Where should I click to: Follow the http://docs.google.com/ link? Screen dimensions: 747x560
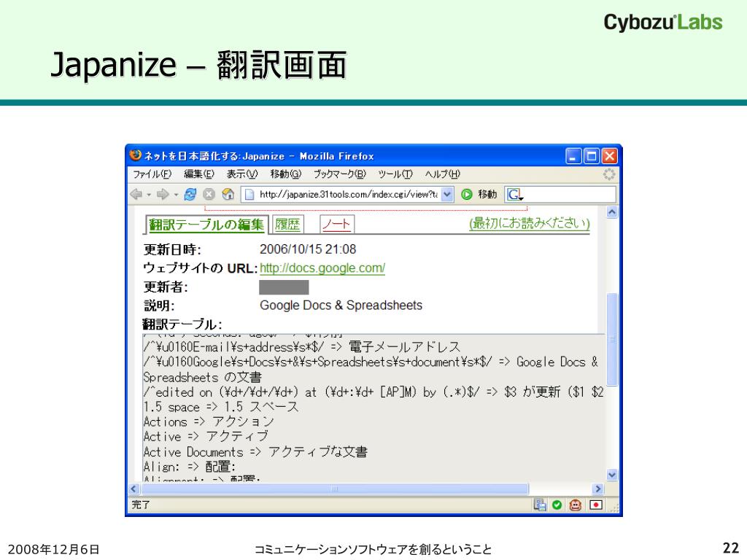click(x=322, y=268)
